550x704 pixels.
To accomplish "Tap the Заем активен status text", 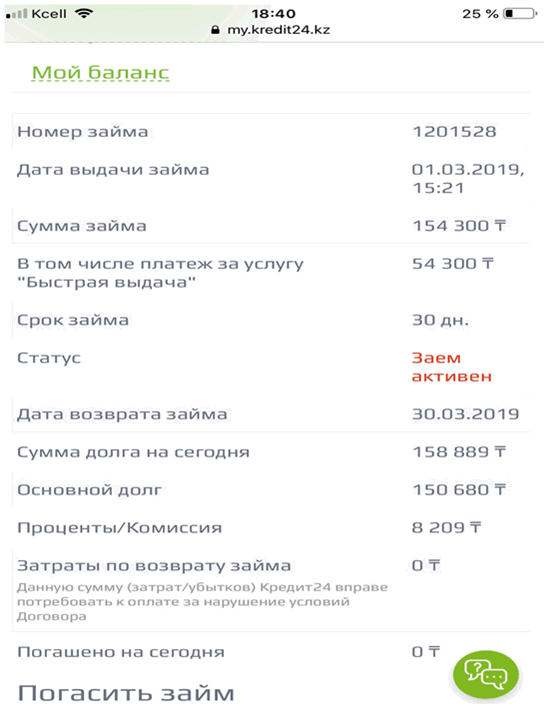I will click(452, 367).
